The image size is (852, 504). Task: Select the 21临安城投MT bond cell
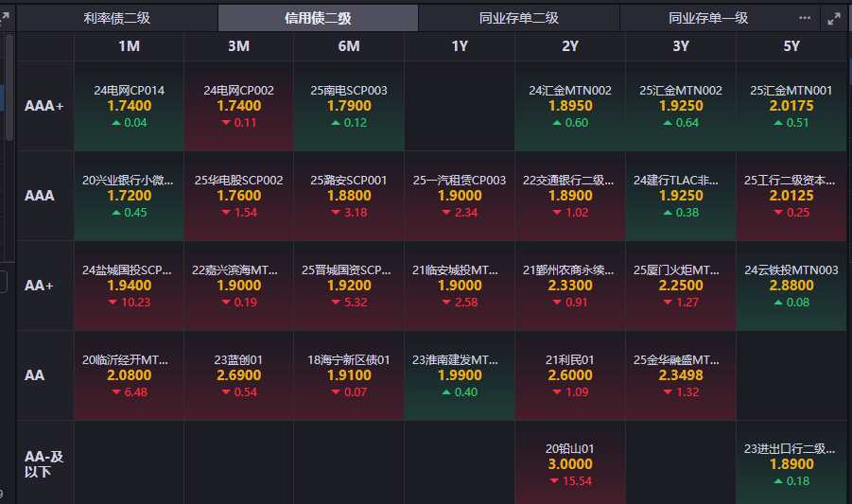point(460,286)
